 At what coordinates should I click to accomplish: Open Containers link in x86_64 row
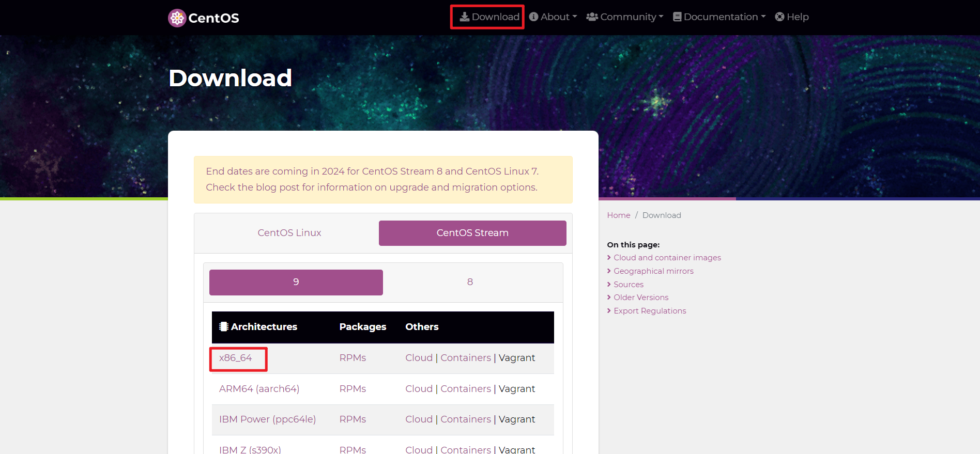(466, 358)
